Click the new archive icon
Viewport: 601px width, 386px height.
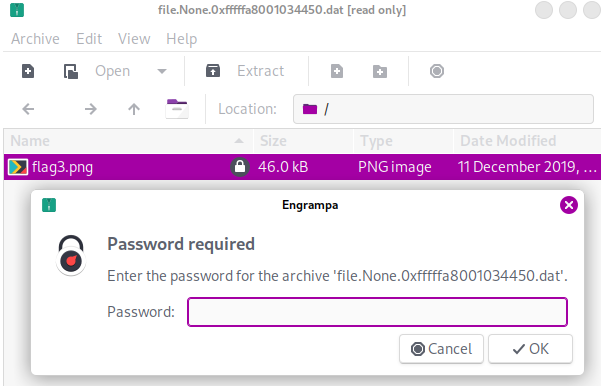(x=28, y=71)
